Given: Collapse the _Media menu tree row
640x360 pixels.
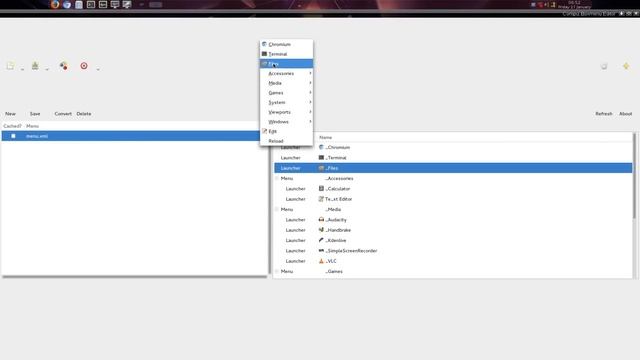Looking at the screenshot, I should [x=277, y=209].
